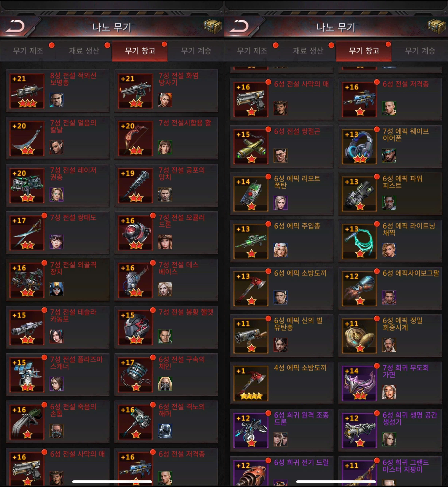Click the hero portrait beside 7성 전설시합용 활
Screen dimensions: 448x487
[165, 147]
